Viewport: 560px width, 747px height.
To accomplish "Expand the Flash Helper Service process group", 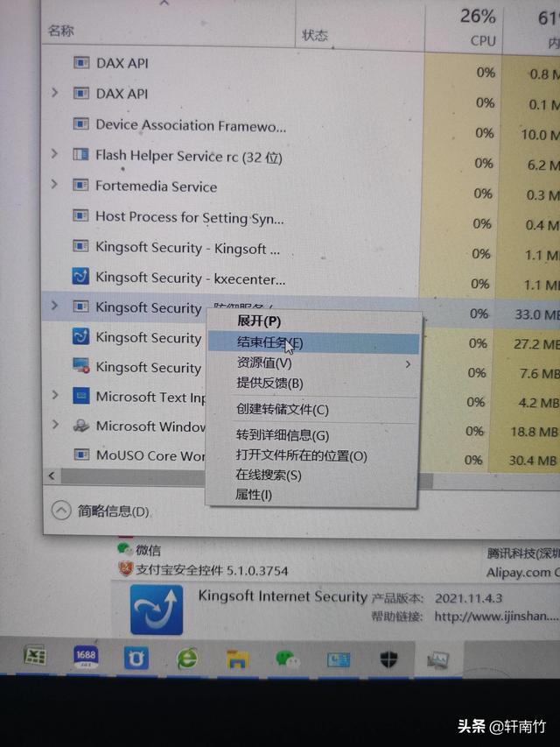I will [x=53, y=154].
